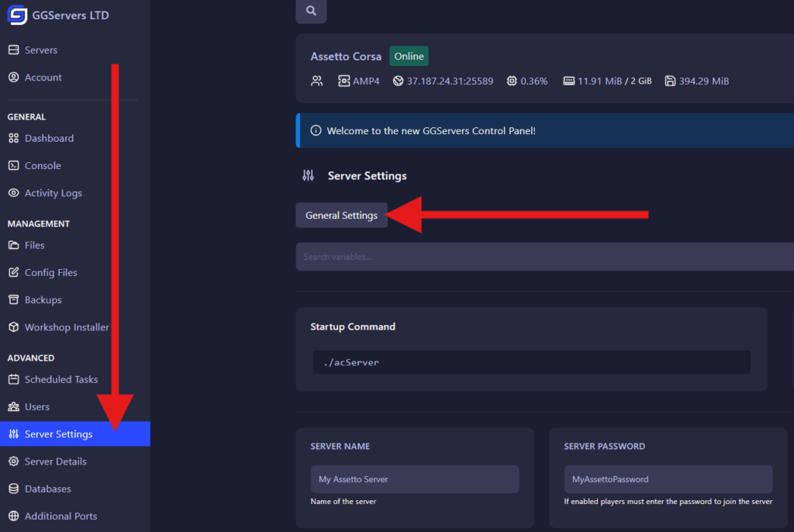Viewport: 794px width, 532px height.
Task: Click the players icon in the server header
Action: pyautogui.click(x=316, y=81)
